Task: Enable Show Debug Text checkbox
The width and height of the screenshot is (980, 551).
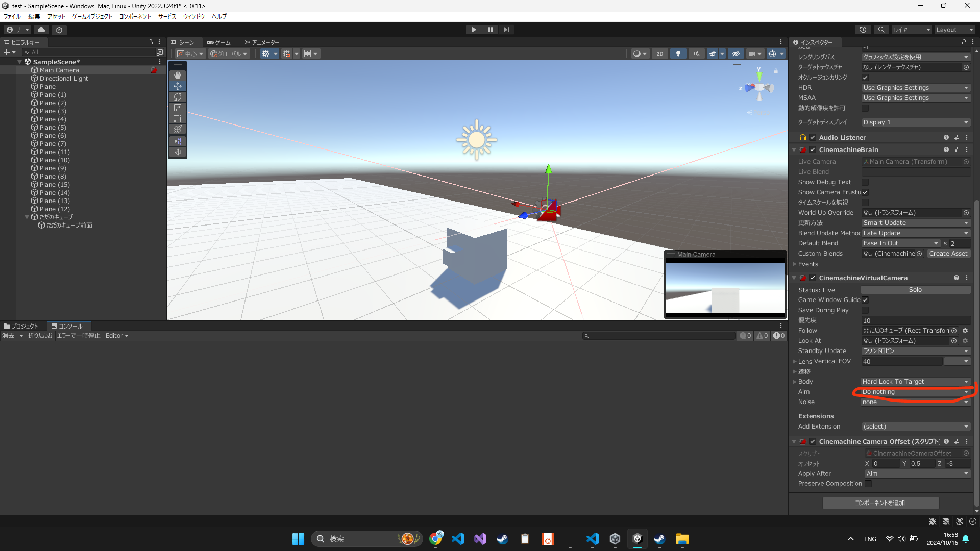Action: (x=865, y=182)
